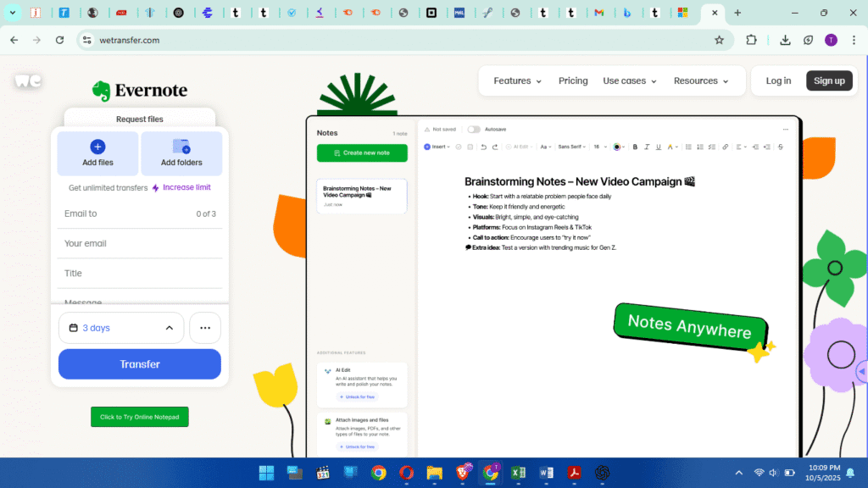Screen dimensions: 868x488
Task: Click the Increase limit lightning link
Action: click(181, 187)
